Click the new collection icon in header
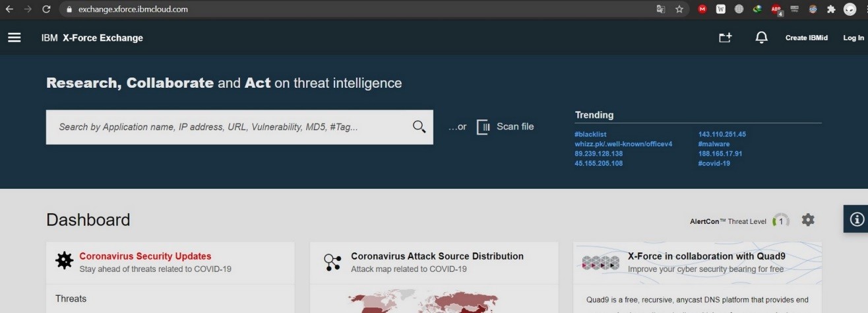Viewport: 868px width, 313px height. [x=725, y=38]
